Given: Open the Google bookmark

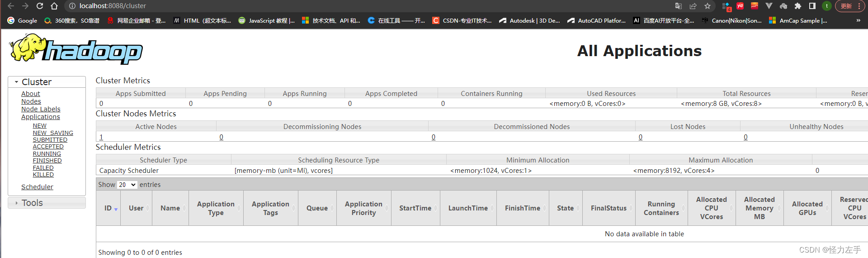Looking at the screenshot, I should (x=23, y=20).
